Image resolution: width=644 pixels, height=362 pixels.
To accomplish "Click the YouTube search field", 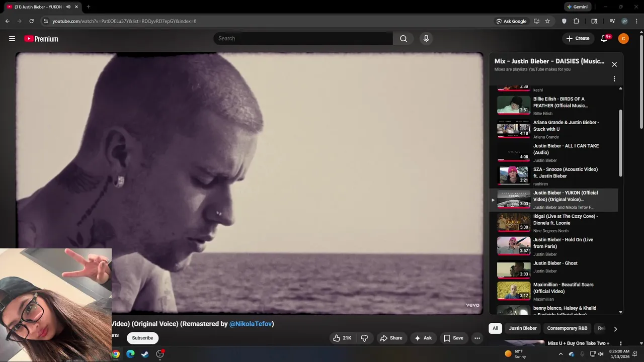I will click(x=303, y=39).
